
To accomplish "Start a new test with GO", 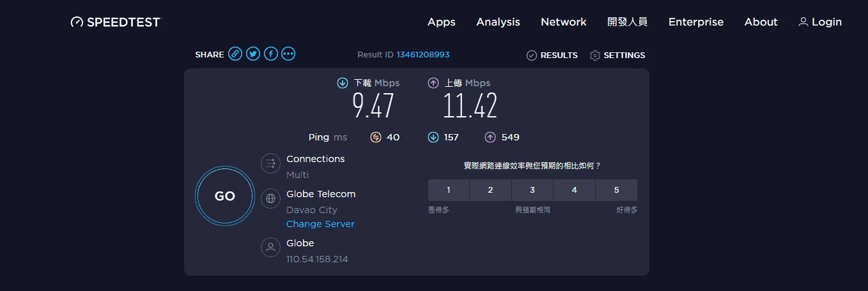I will (225, 196).
